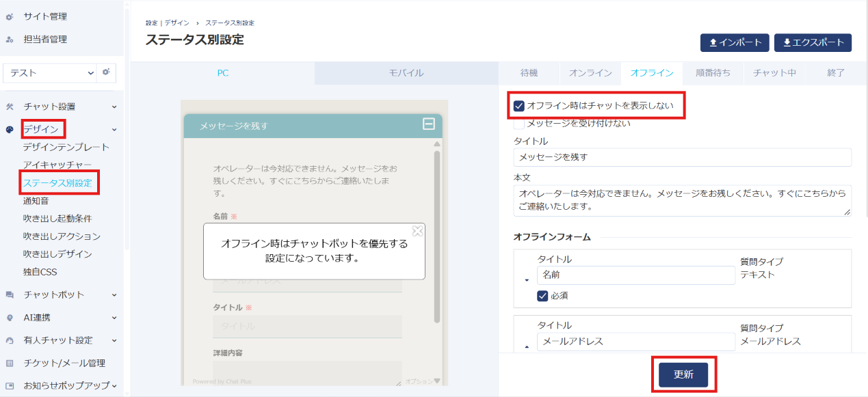This screenshot has width=868, height=397.
Task: Click the 有人チャット設定 headset icon
Action: point(10,340)
